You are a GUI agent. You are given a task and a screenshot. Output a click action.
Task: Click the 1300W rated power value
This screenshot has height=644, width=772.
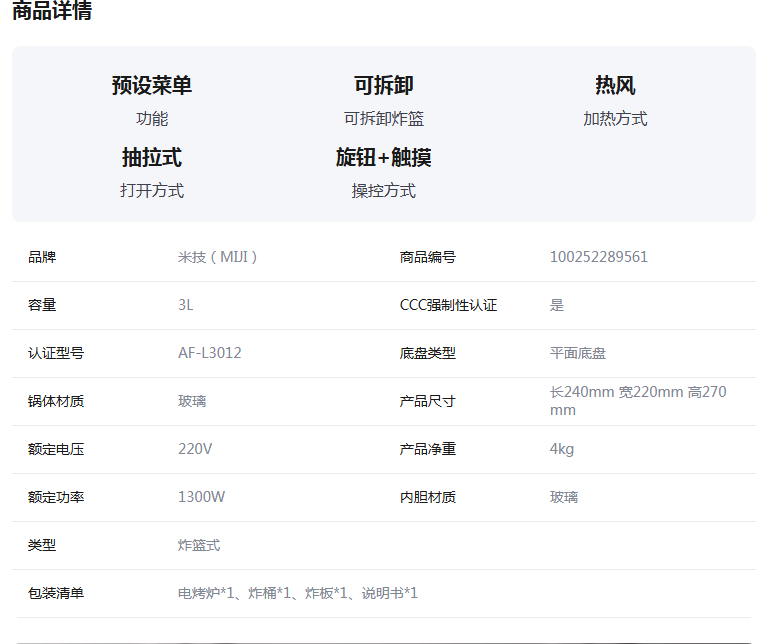point(201,497)
